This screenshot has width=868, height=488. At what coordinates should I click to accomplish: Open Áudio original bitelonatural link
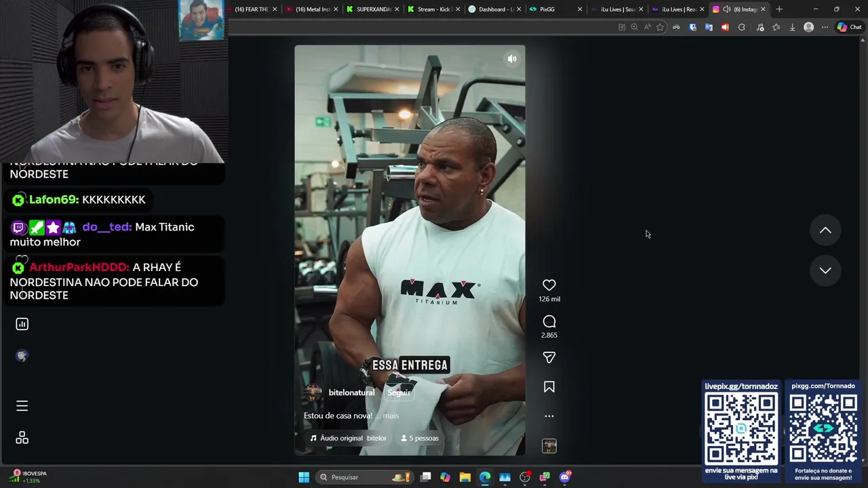click(x=348, y=438)
